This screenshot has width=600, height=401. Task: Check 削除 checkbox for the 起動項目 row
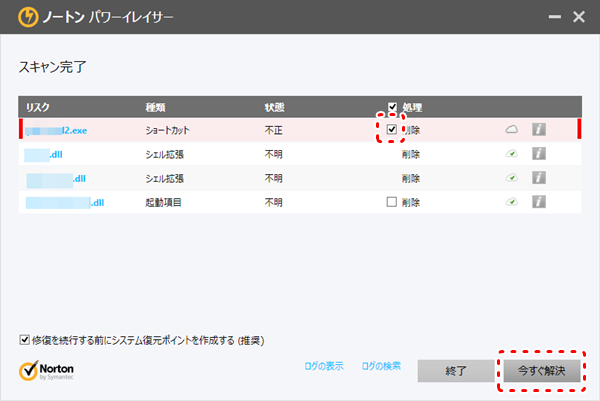(x=391, y=202)
